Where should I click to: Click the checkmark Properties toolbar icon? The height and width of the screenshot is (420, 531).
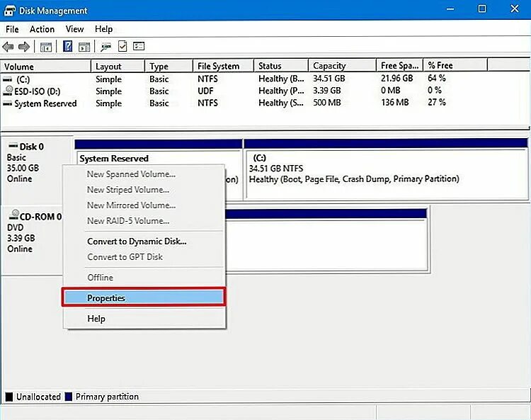pos(122,46)
